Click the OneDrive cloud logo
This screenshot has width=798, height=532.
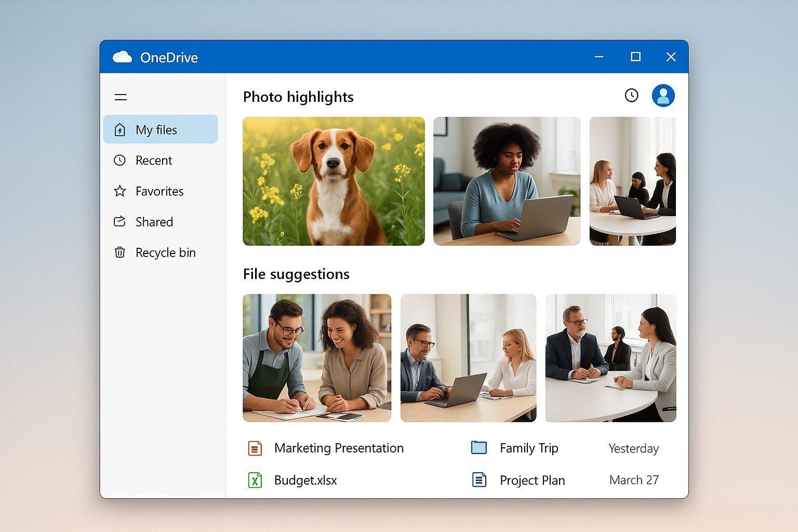123,57
